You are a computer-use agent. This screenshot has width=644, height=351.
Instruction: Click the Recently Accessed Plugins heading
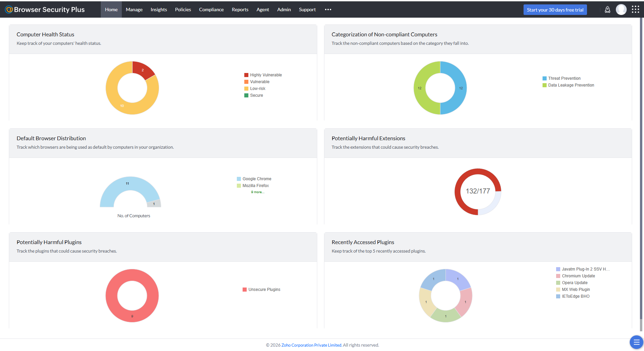pos(363,242)
